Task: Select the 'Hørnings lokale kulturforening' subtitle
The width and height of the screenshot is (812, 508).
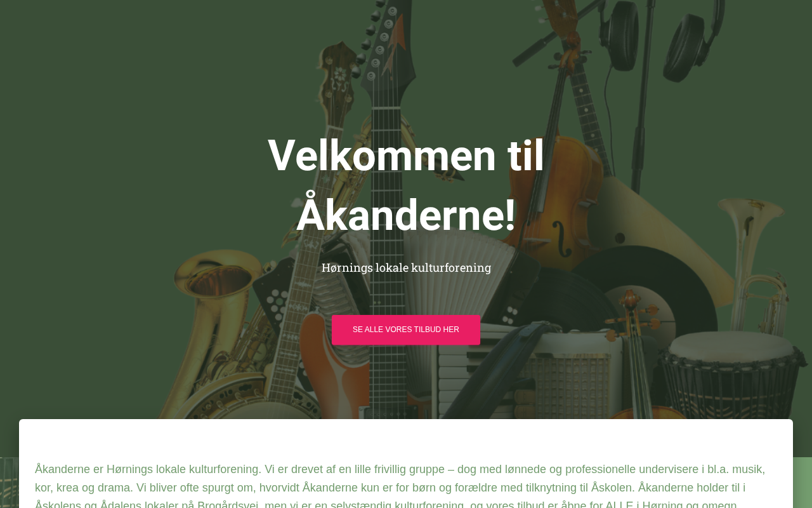Action: click(406, 267)
